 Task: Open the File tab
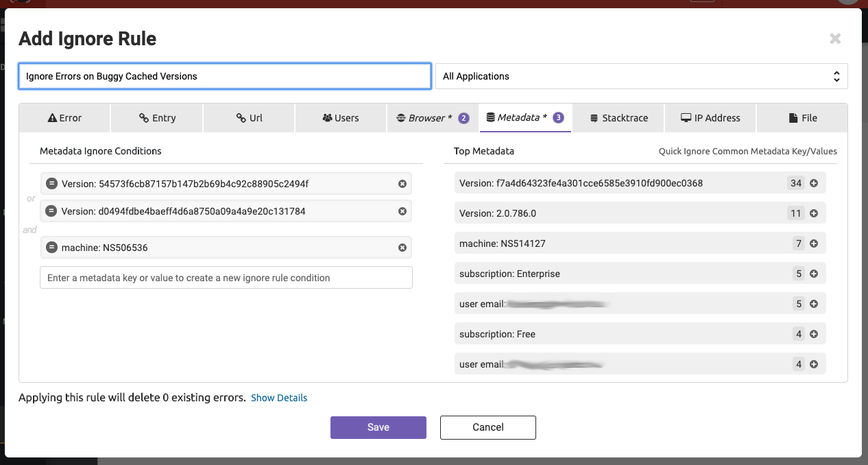pyautogui.click(x=802, y=118)
